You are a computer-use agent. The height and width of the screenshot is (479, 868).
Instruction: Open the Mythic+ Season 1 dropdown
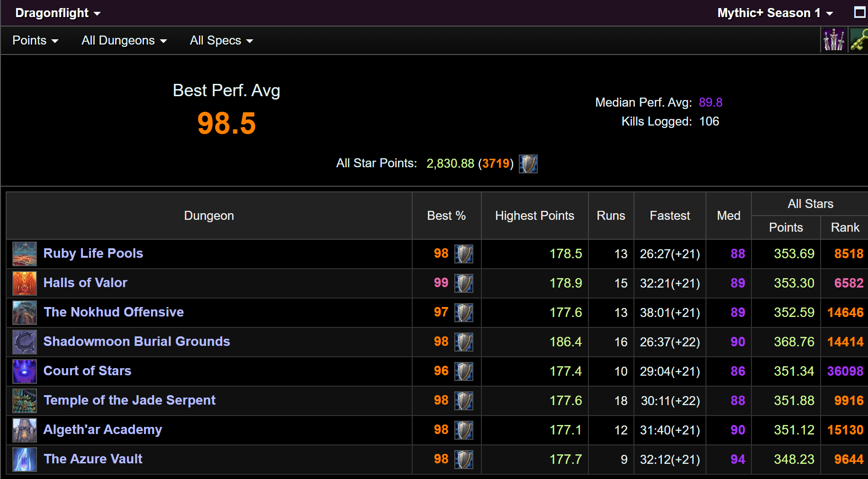775,13
